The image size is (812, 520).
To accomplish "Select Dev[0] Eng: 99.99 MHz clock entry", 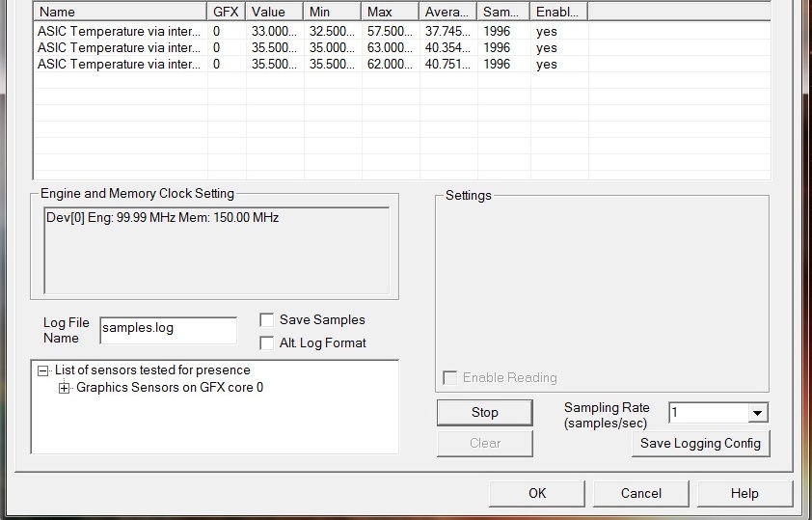I will click(163, 217).
